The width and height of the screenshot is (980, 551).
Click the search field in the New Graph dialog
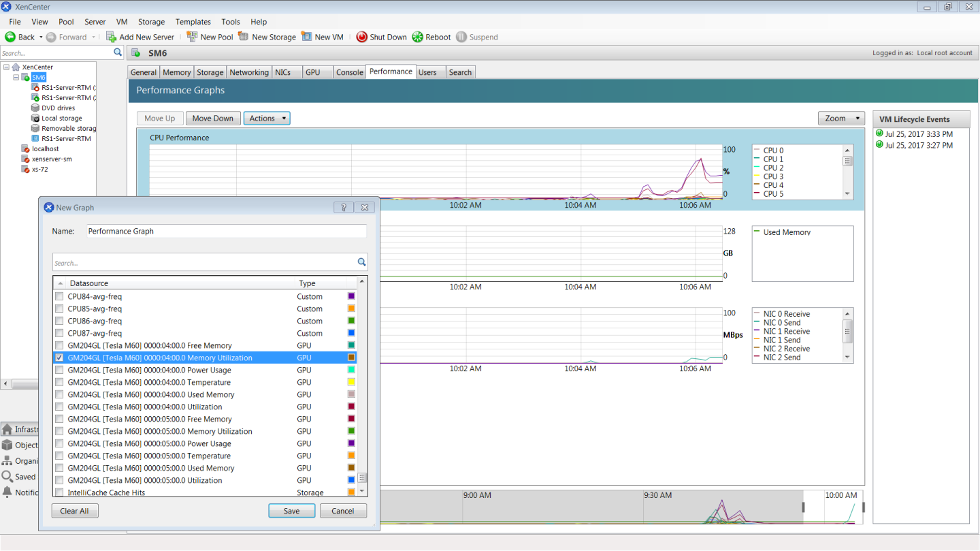pyautogui.click(x=204, y=262)
